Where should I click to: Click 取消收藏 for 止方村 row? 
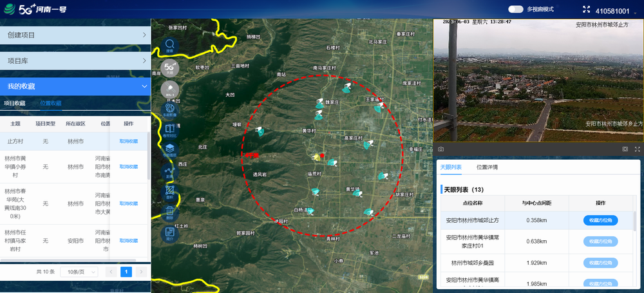[x=128, y=141]
